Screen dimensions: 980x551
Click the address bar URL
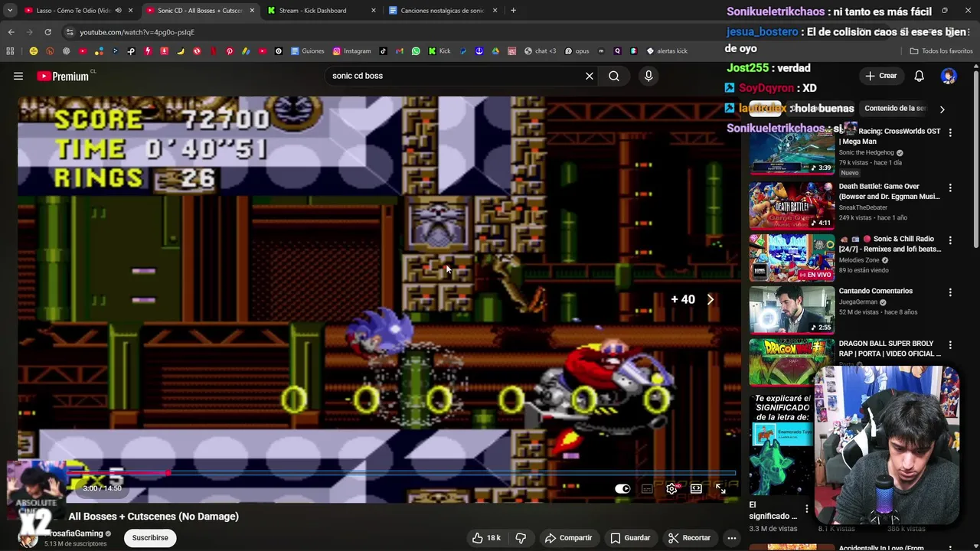137,32
